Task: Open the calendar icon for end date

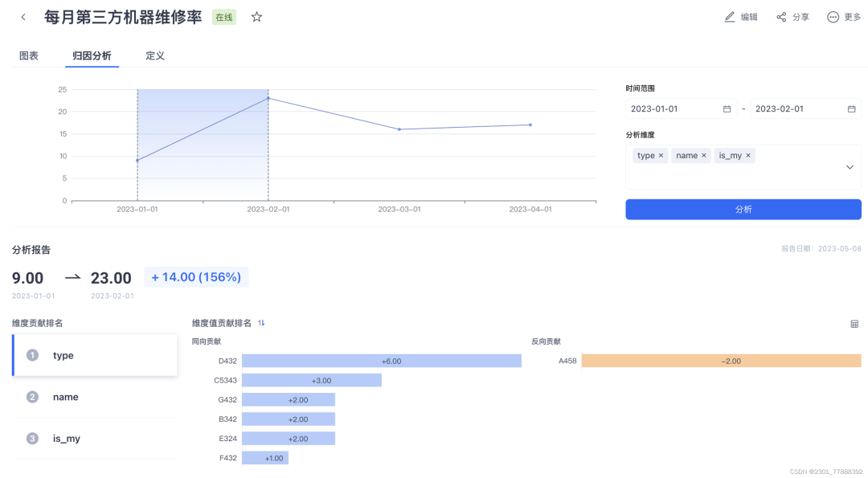Action: tap(851, 109)
